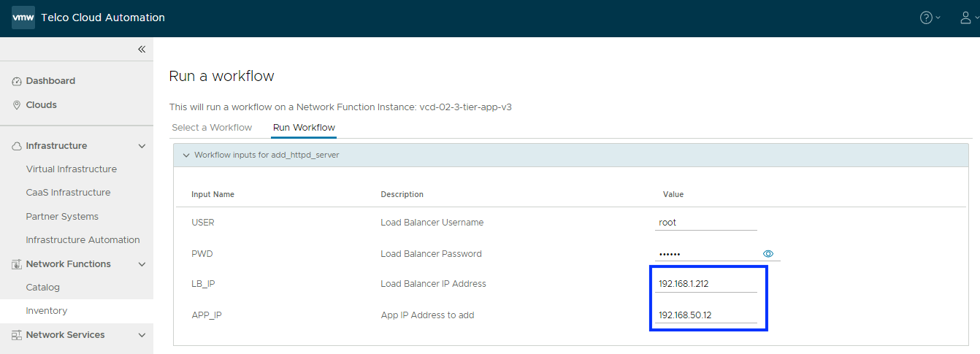Screen dimensions: 980x354
Task: Click the Load Balancer Username field
Action: click(x=705, y=223)
